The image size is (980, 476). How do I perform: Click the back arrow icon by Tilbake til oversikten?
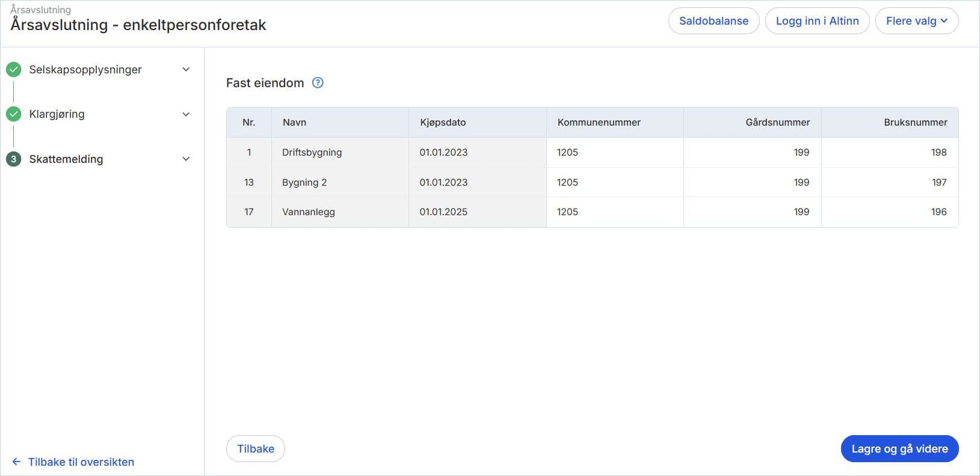click(x=16, y=462)
